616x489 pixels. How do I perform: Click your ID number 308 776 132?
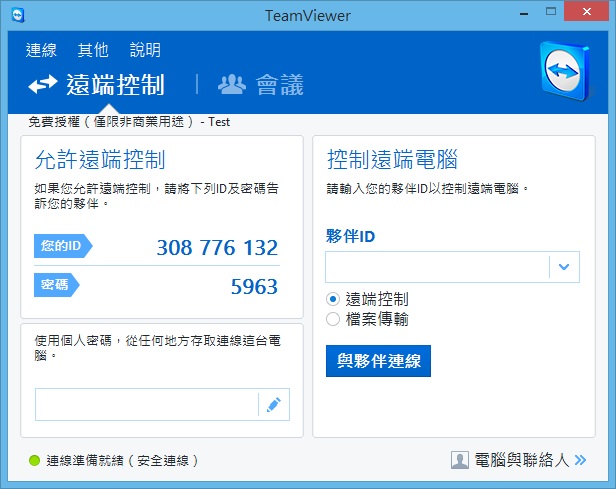(217, 247)
